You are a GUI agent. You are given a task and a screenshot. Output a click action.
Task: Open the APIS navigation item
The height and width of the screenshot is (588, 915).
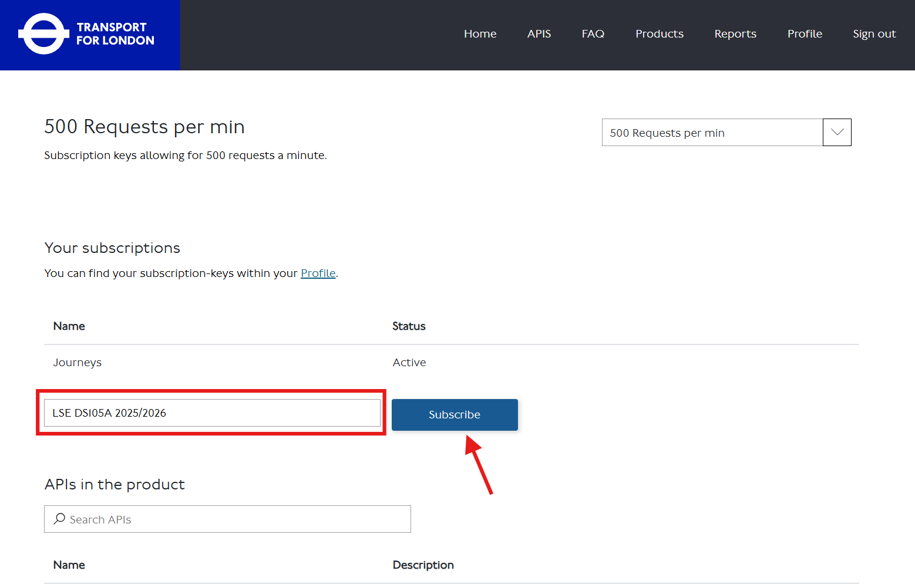(x=539, y=34)
